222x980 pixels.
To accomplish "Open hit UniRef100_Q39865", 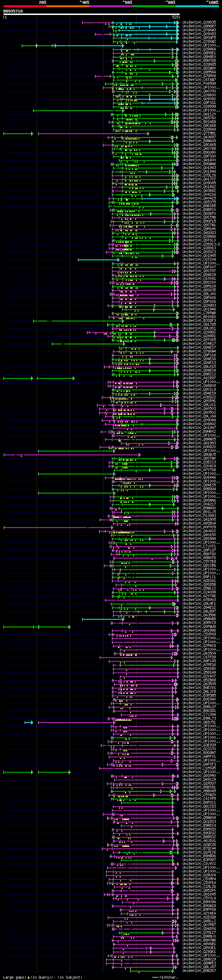I will coord(199,64).
